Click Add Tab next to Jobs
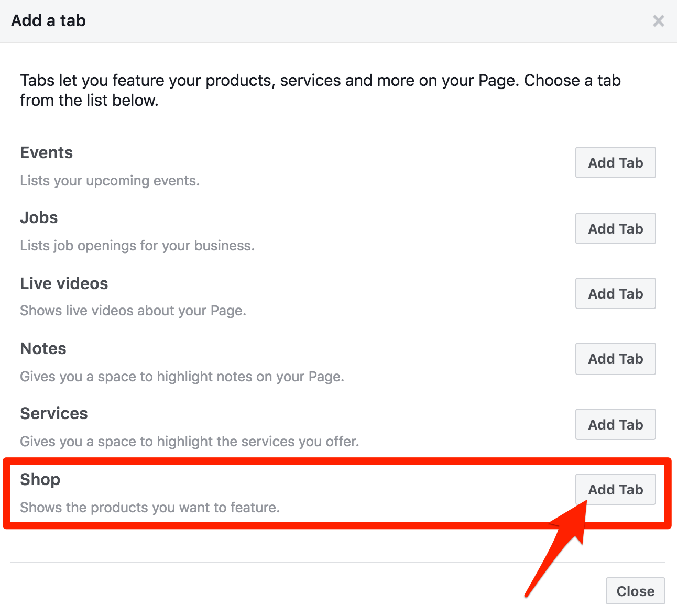 [615, 229]
